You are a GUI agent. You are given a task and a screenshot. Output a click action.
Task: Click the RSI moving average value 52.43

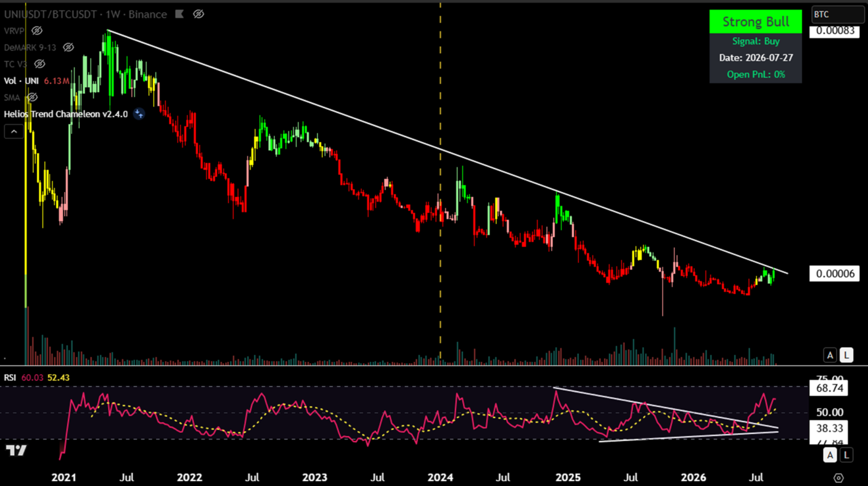point(59,377)
